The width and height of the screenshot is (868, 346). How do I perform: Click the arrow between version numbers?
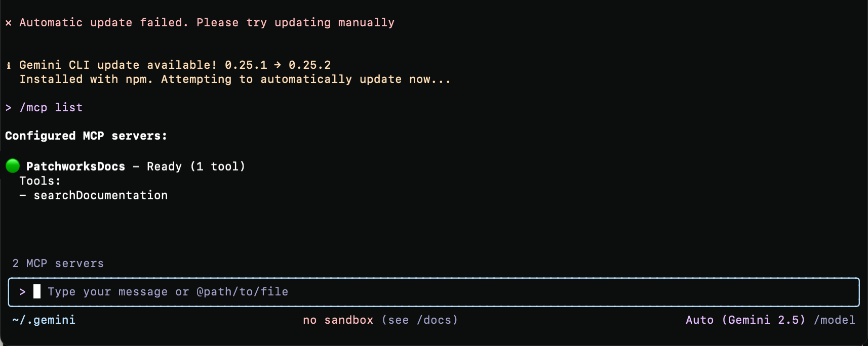pos(278,65)
